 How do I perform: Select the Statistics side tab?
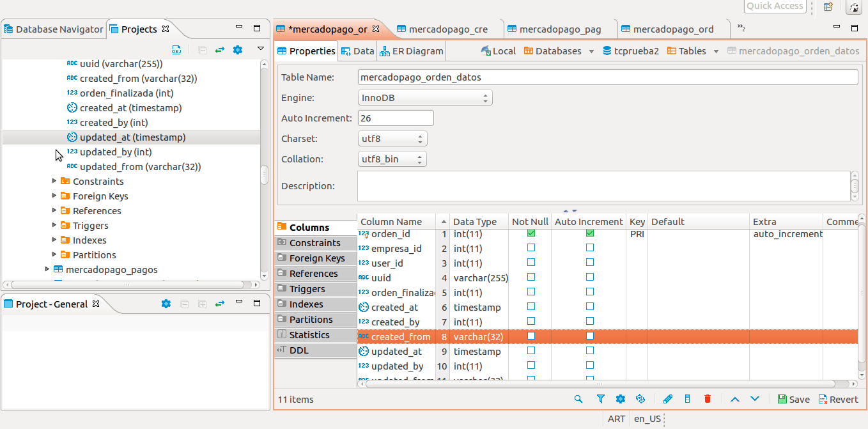point(315,335)
